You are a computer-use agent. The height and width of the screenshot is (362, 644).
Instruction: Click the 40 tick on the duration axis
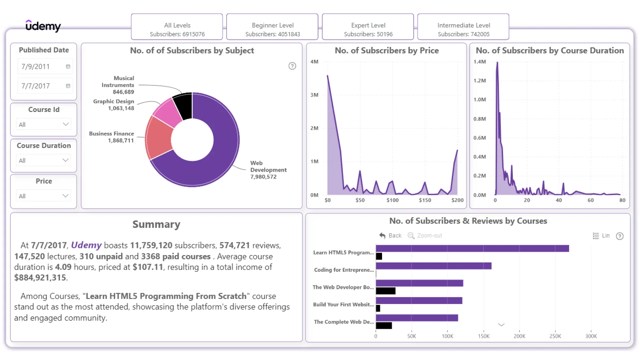click(x=559, y=200)
